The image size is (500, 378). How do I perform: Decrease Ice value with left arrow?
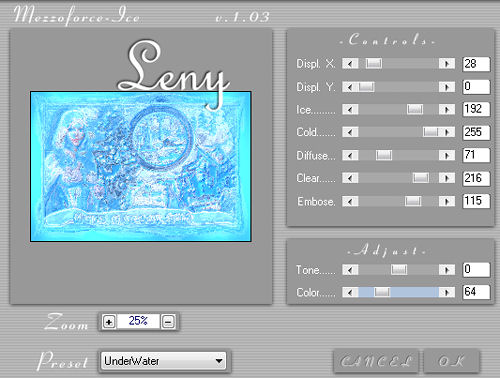[x=350, y=109]
